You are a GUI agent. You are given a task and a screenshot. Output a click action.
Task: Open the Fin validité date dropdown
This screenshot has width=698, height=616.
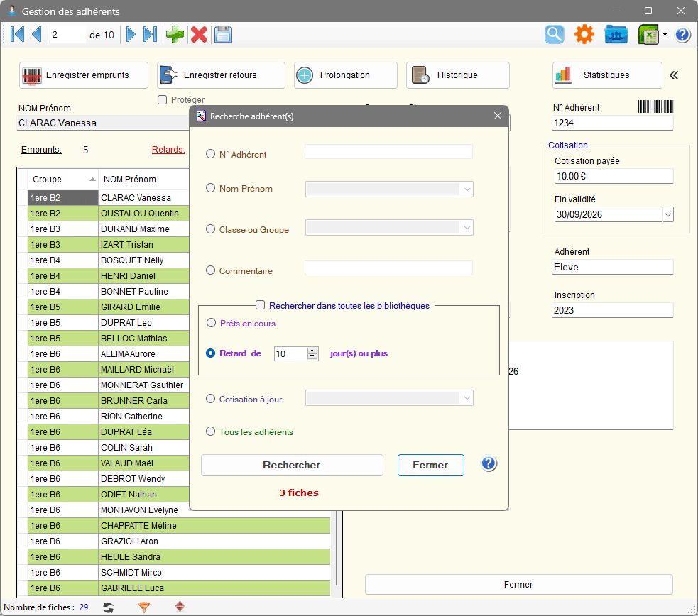[667, 214]
